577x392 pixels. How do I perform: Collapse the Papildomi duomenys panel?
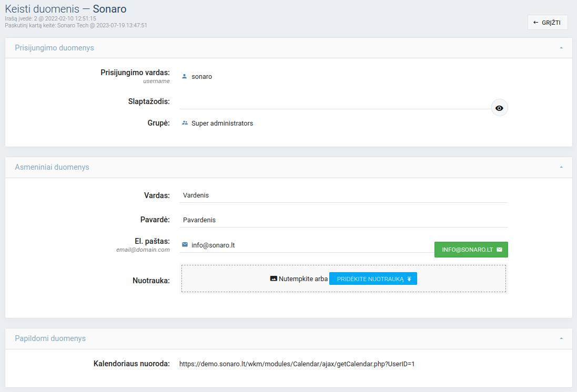[x=561, y=338]
